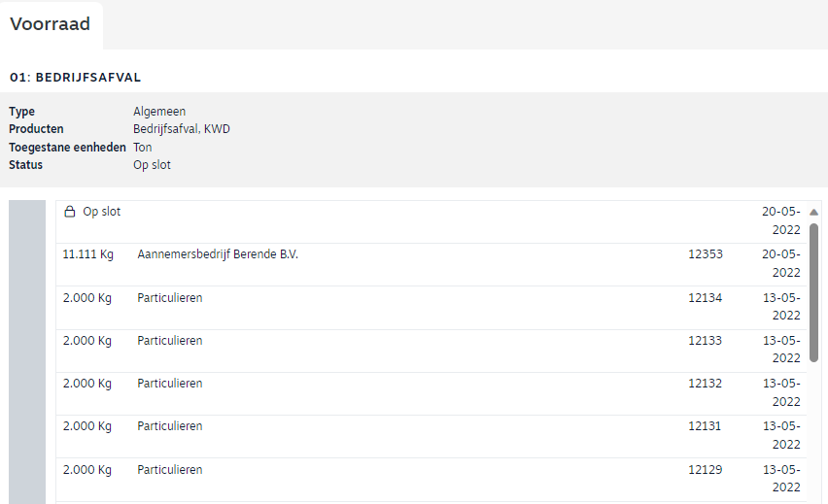Open the Voorraad tab
828x504 pixels.
tap(51, 24)
